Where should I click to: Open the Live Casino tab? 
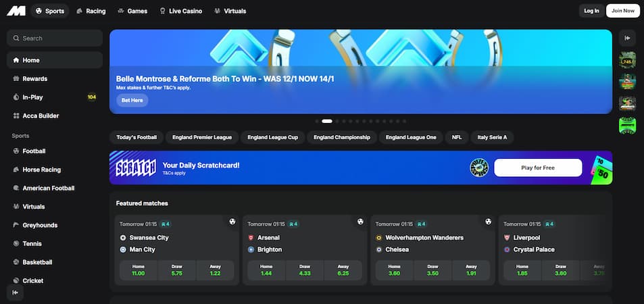179,11
